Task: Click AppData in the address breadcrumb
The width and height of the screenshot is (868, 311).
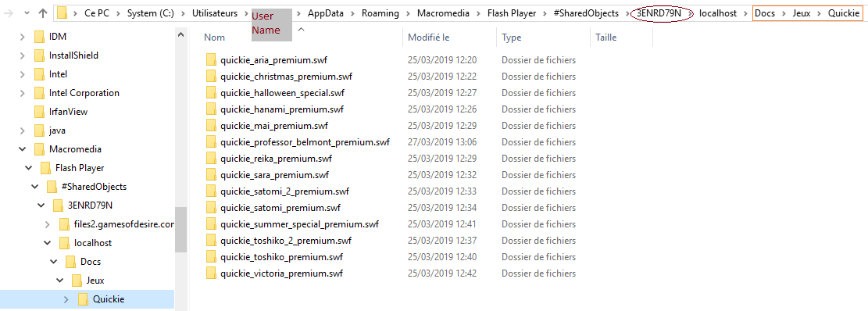Action: (x=326, y=13)
